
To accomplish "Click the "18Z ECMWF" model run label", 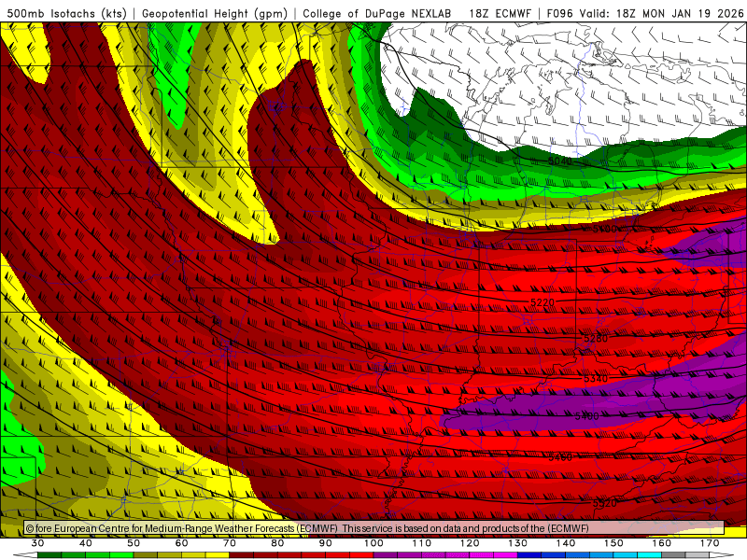I will pos(500,13).
